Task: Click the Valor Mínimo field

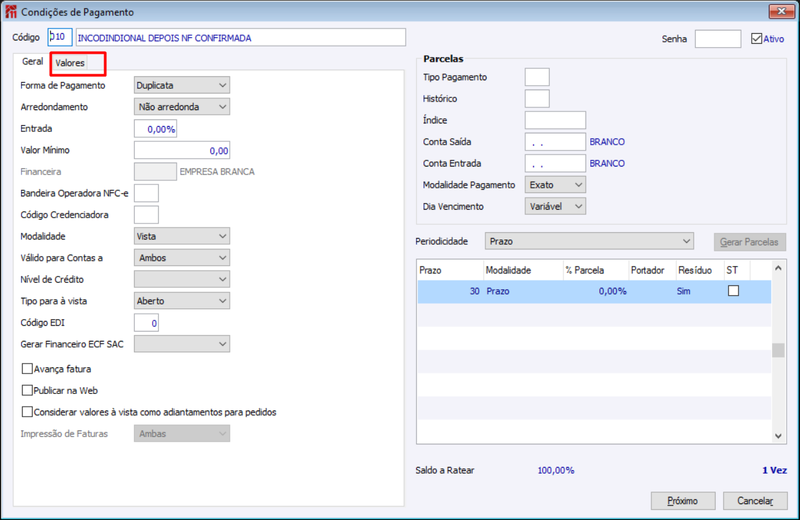Action: pyautogui.click(x=182, y=150)
